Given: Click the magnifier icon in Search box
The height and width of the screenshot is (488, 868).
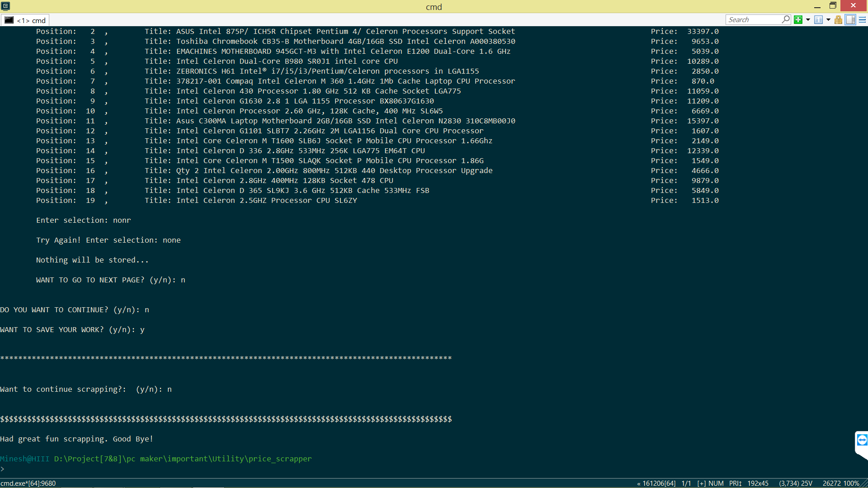Looking at the screenshot, I should (786, 19).
